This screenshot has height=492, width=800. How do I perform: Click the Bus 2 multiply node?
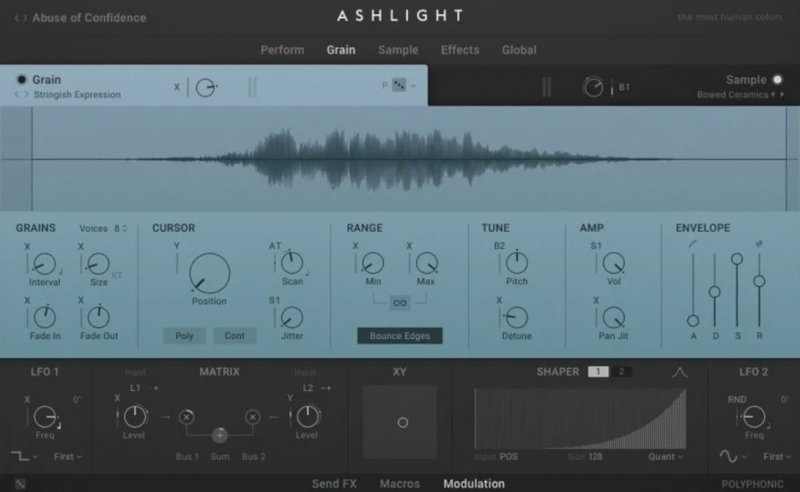click(253, 416)
